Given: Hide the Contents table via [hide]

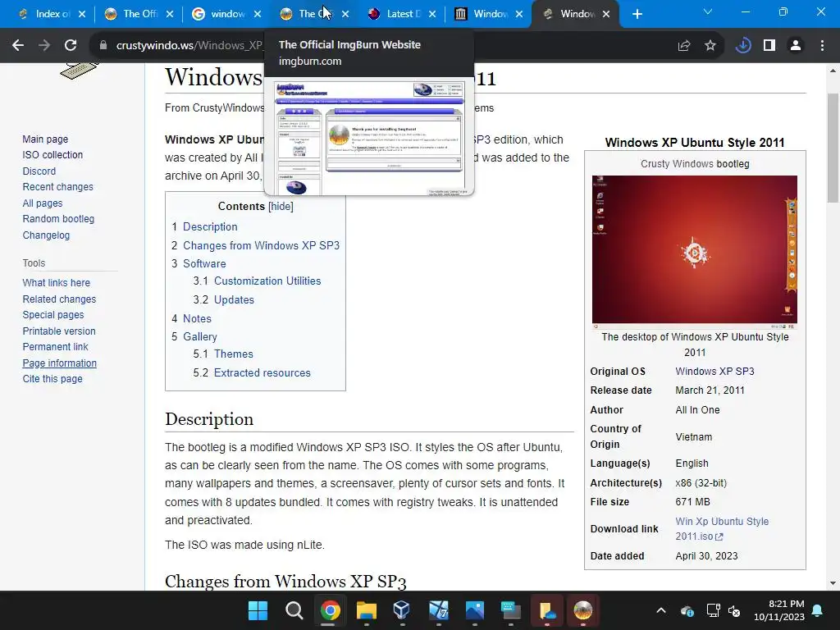Looking at the screenshot, I should 281,206.
